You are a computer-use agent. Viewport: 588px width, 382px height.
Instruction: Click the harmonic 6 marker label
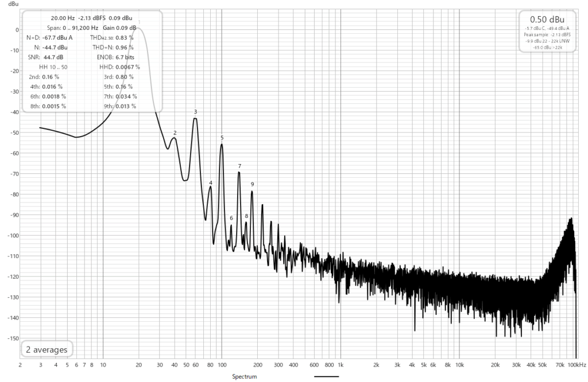point(231,218)
